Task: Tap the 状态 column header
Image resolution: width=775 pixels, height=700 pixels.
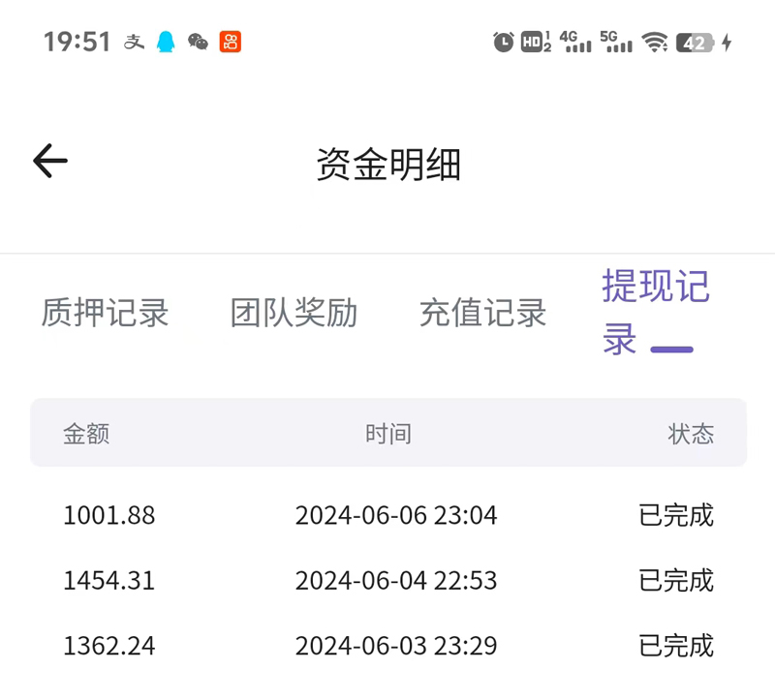Action: tap(691, 434)
